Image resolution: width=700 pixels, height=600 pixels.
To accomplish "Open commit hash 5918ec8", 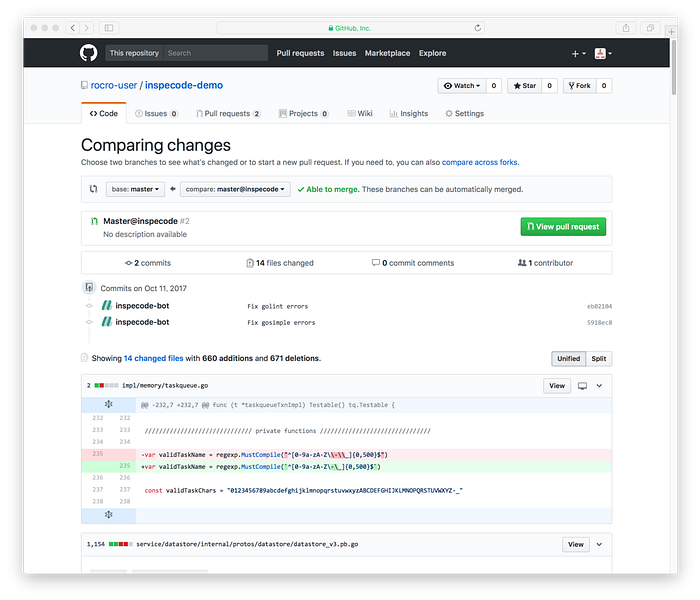I will [599, 322].
